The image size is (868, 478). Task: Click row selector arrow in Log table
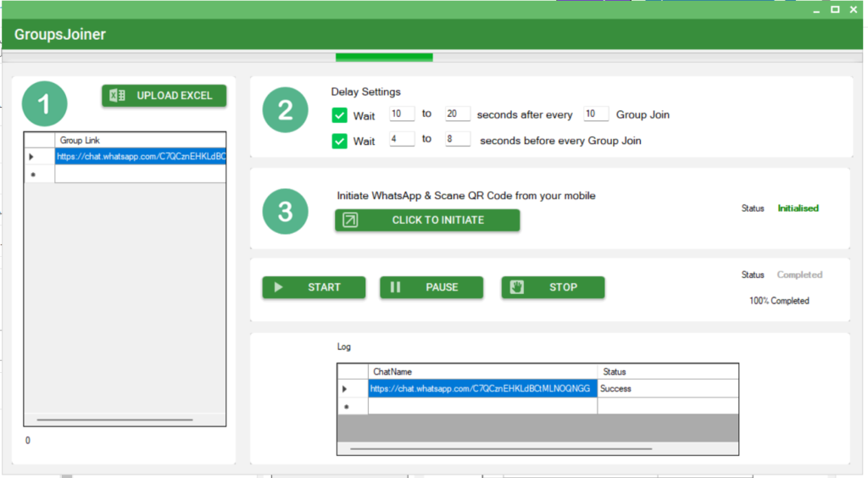point(345,389)
